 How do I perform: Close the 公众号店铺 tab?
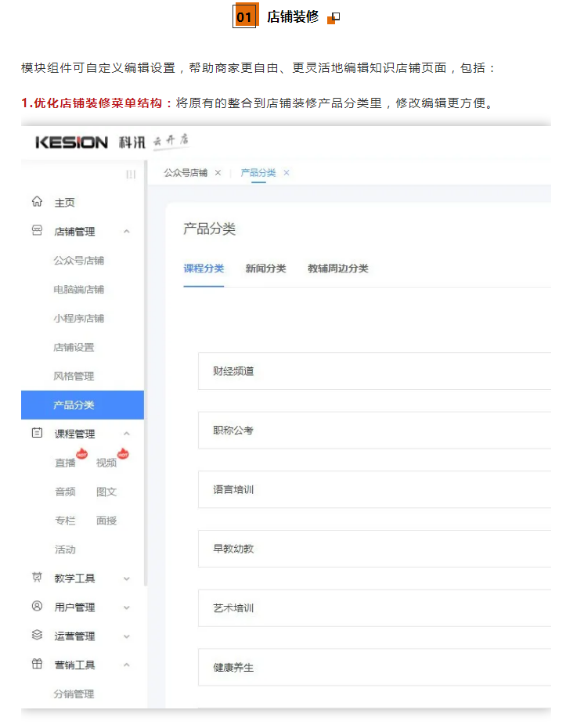tap(218, 173)
